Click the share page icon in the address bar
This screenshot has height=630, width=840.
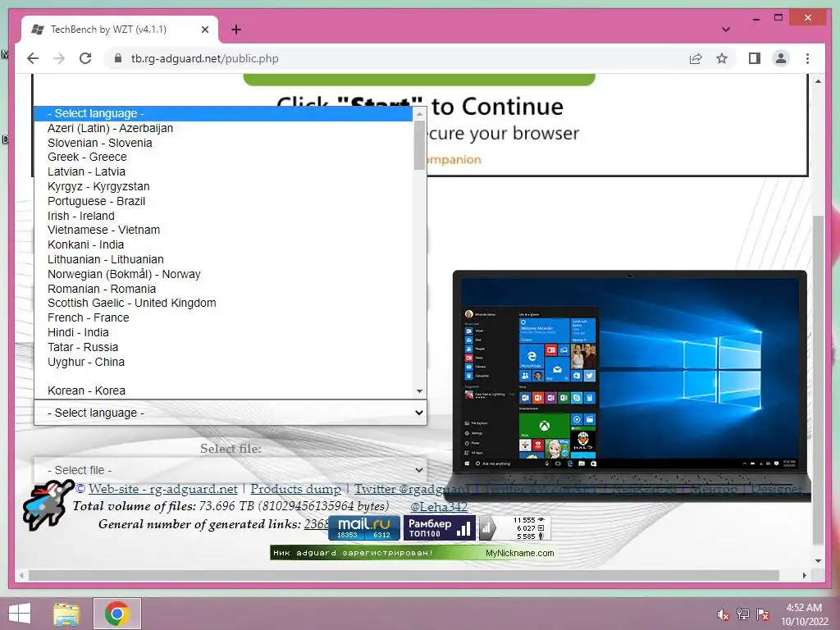coord(696,58)
